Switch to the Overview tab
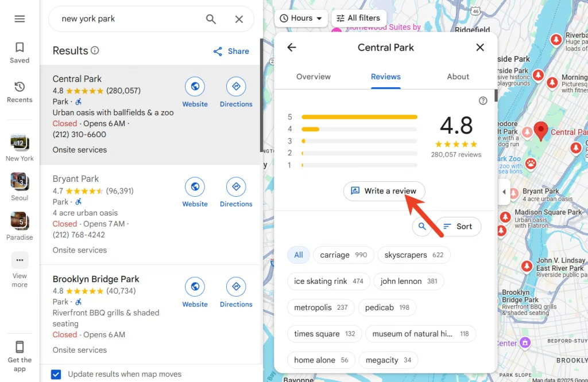This screenshot has width=588, height=382. pyautogui.click(x=314, y=76)
